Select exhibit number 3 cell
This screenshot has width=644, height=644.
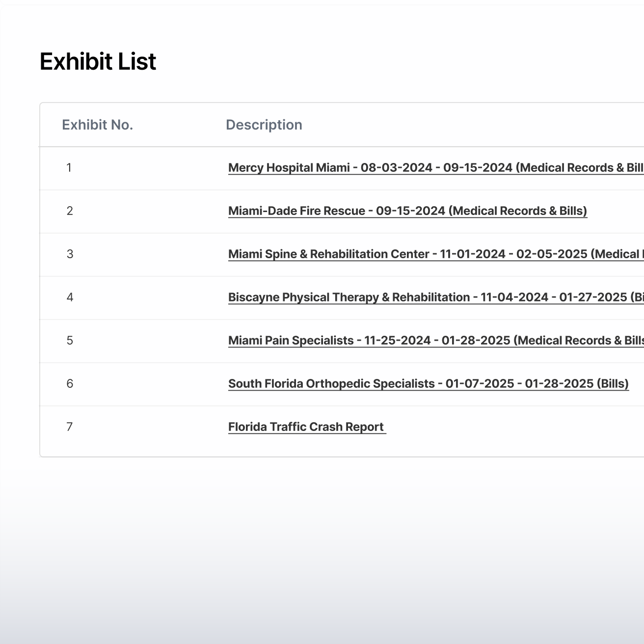70,254
